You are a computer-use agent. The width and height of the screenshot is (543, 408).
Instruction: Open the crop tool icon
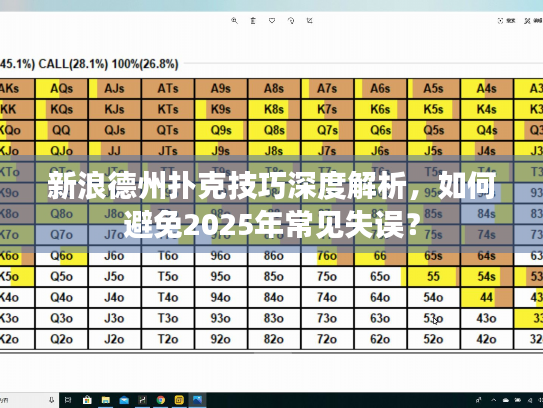coord(310,21)
